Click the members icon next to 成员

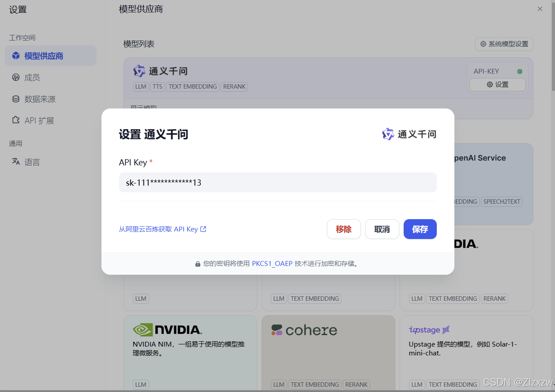(x=16, y=77)
